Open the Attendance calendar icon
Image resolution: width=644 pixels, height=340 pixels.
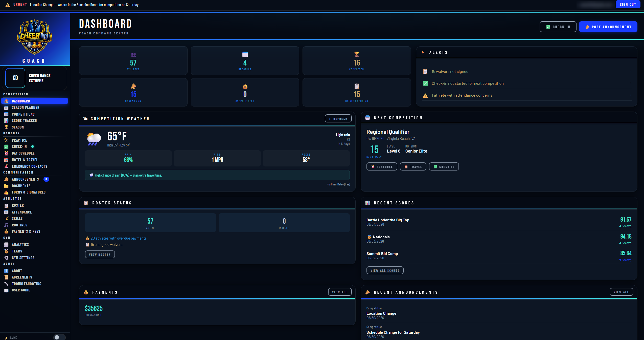pyautogui.click(x=6, y=212)
